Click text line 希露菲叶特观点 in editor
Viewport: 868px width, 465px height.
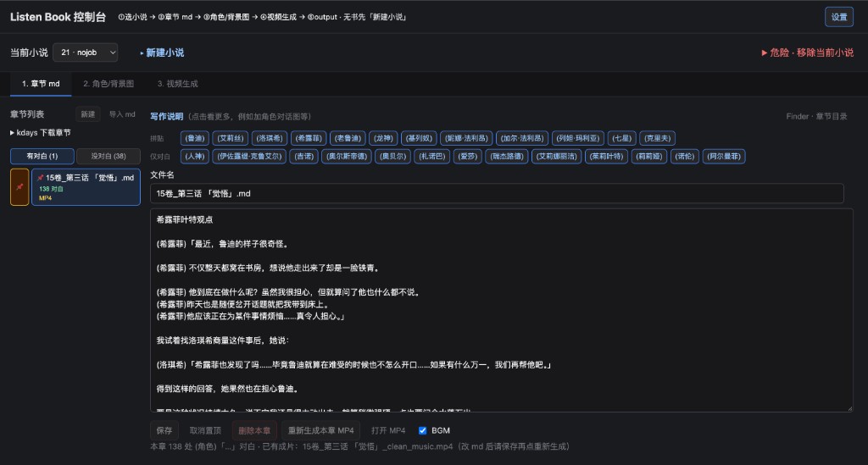[184, 219]
